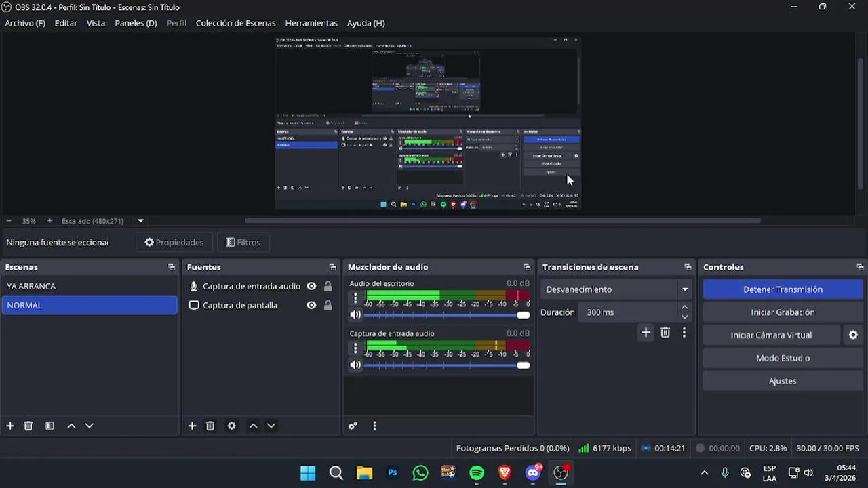Open the Herramientas menu
This screenshot has height=488, width=868.
[311, 23]
